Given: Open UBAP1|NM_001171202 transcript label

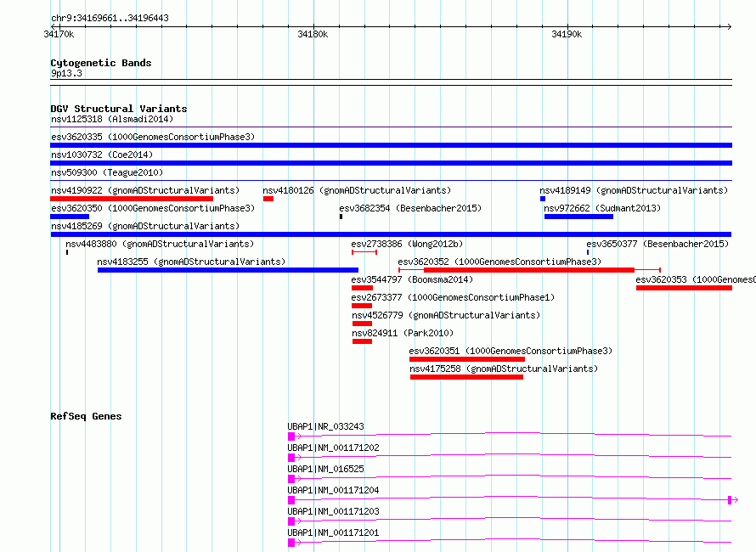Looking at the screenshot, I should tap(333, 448).
